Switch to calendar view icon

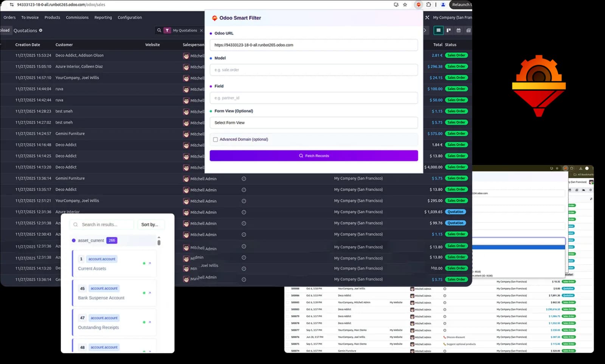click(x=459, y=30)
